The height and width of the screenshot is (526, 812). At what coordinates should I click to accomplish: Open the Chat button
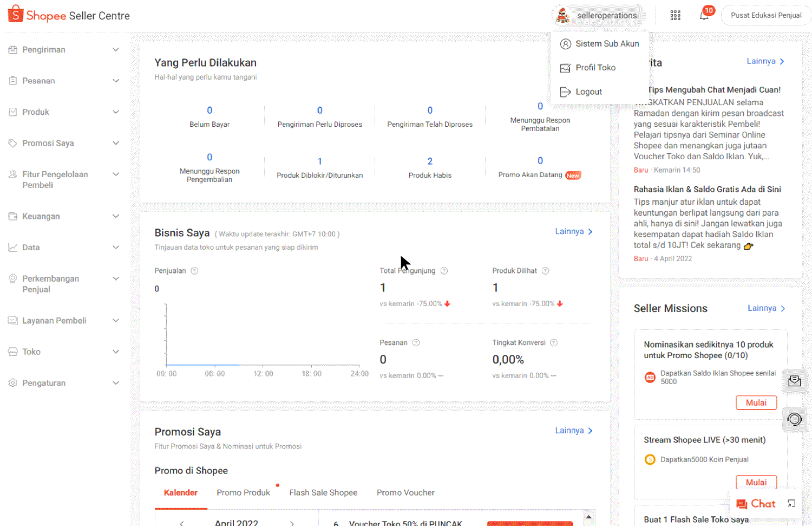756,504
